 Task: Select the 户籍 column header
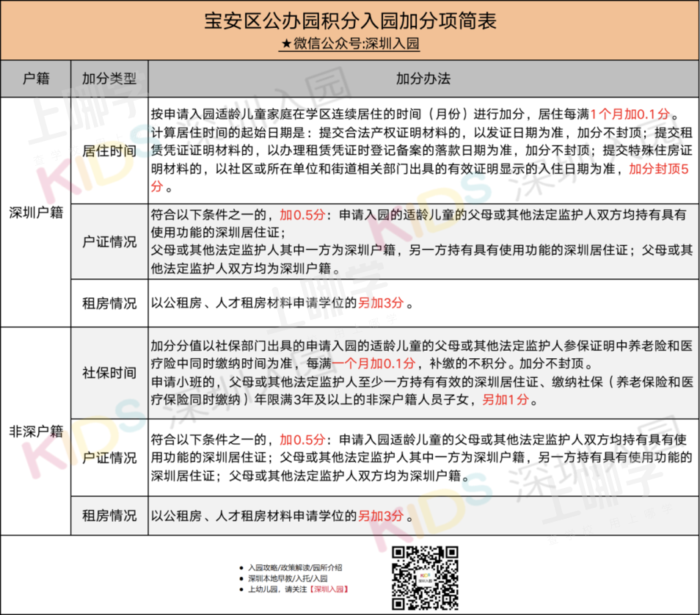click(36, 79)
